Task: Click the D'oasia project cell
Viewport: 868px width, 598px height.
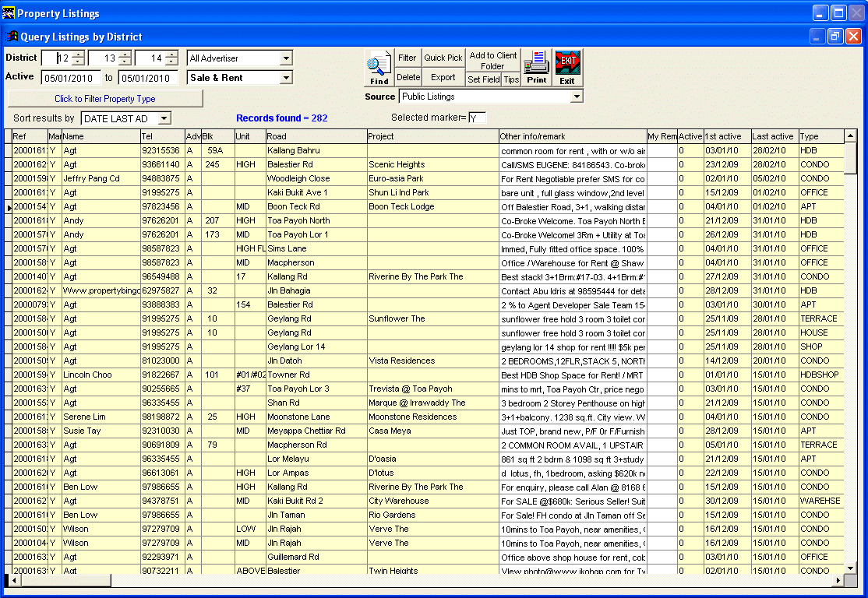Action: click(433, 459)
